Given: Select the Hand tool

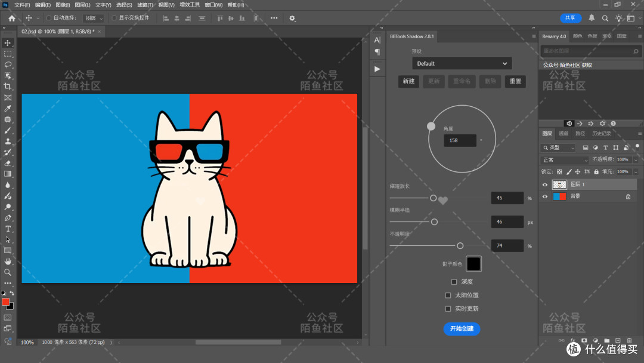Looking at the screenshot, I should coord(7,262).
